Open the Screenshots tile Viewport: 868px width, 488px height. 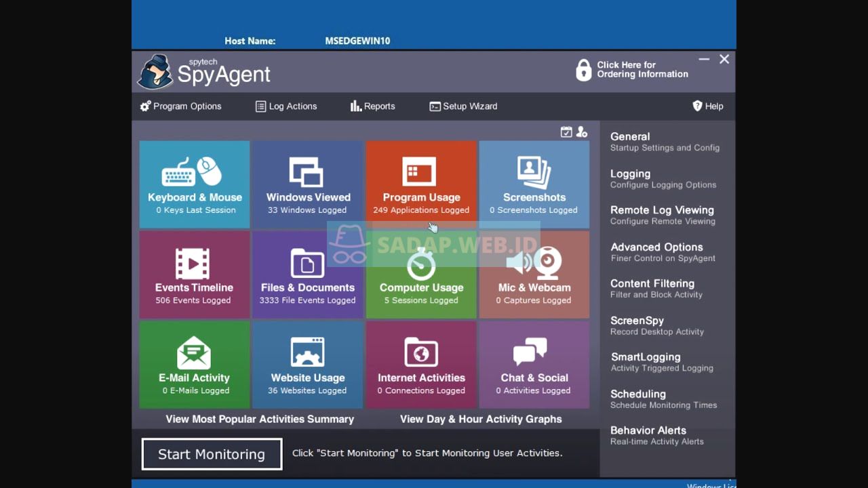[x=534, y=184]
